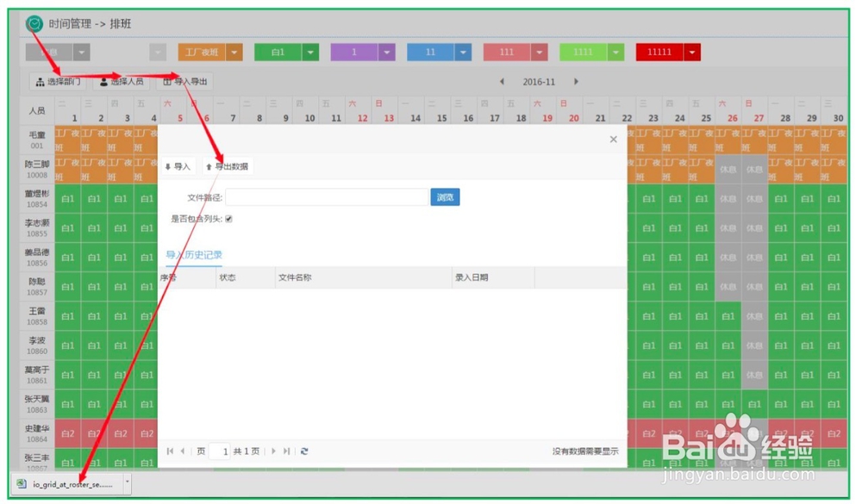The image size is (862, 504).
Task: Click employee row 张天翼 10863
Action: (37, 404)
